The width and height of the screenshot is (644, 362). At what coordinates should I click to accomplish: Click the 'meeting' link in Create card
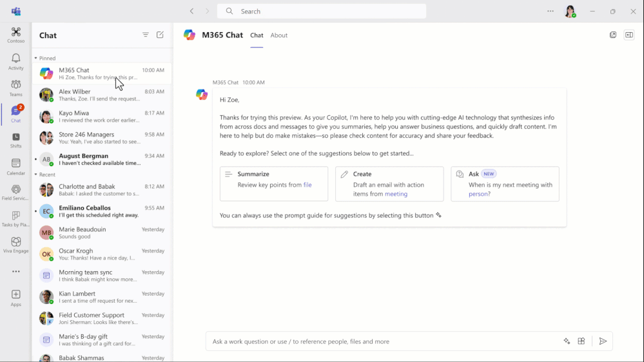coord(396,194)
